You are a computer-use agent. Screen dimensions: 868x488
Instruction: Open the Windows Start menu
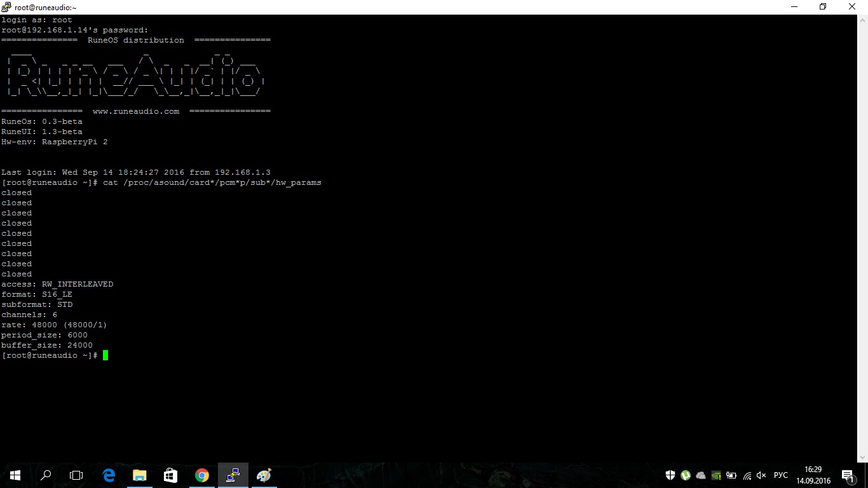pos(15,475)
